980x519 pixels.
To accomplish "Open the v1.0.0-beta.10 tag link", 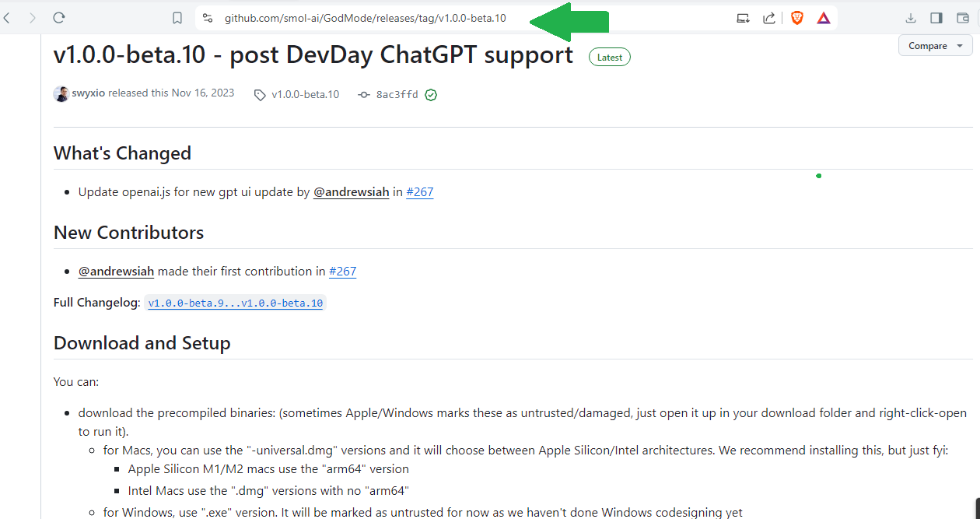I will tap(296, 94).
